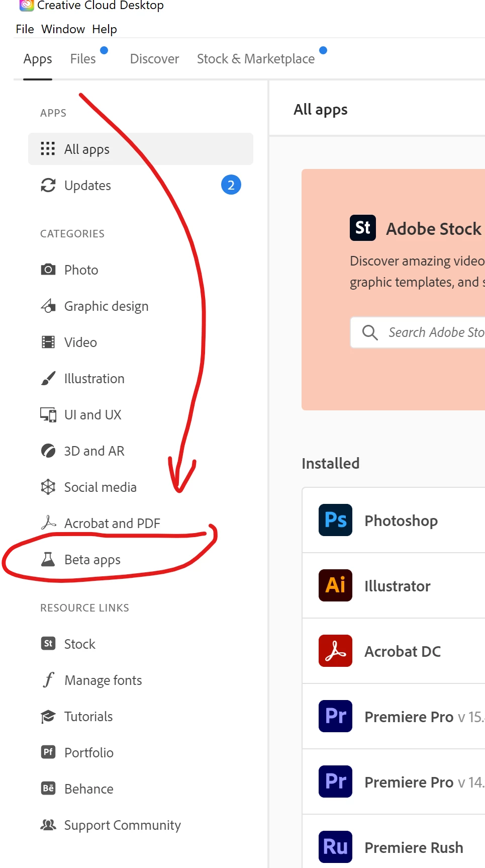Click the search magnifier icon
Viewport: 485px width, 868px height.
tap(370, 332)
